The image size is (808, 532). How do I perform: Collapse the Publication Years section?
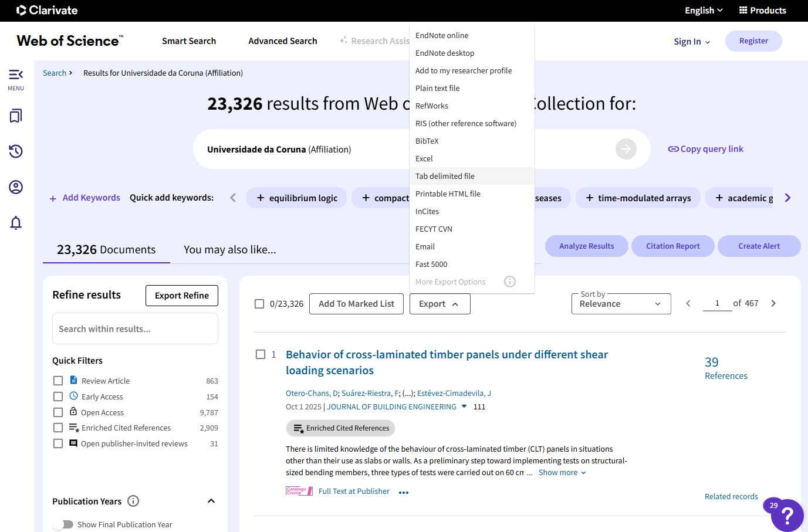pyautogui.click(x=211, y=501)
